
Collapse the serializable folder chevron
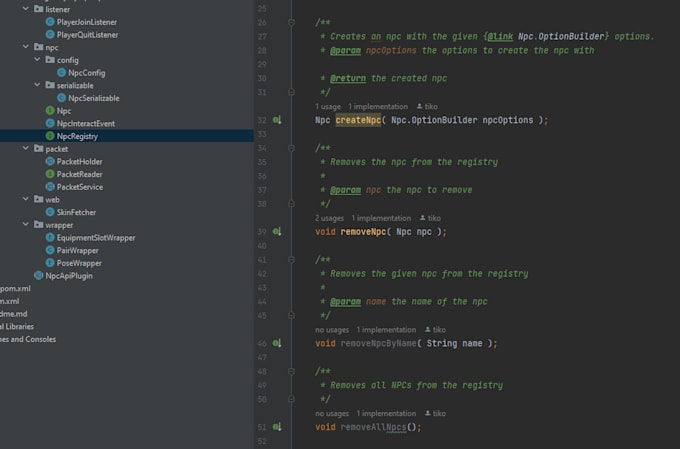[37, 85]
